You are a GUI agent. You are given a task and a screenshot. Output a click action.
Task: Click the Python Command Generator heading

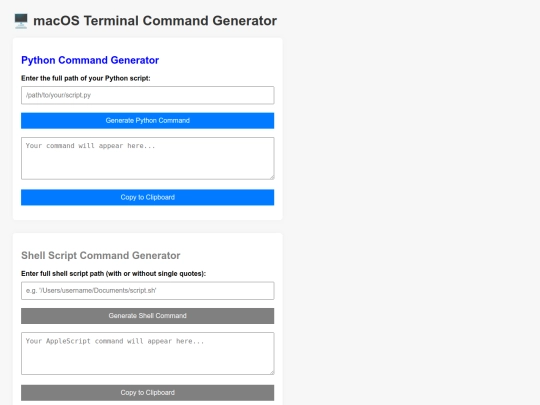click(90, 60)
